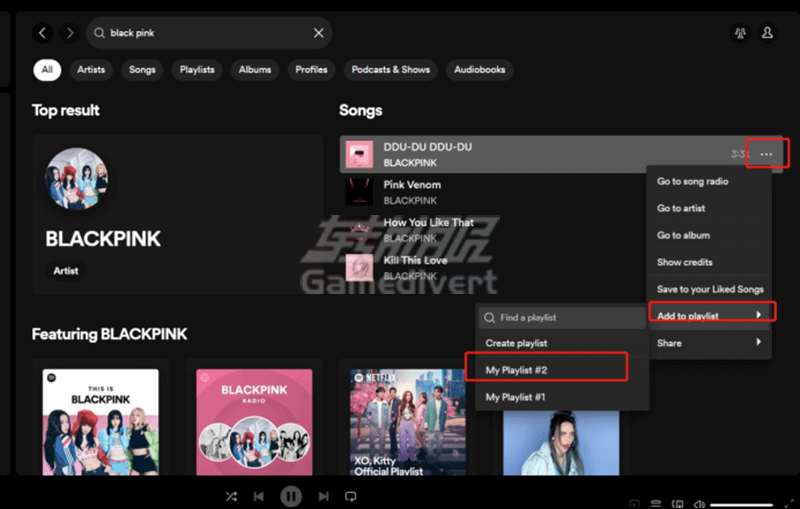
Task: Go forward with the right arrow button
Action: pyautogui.click(x=70, y=33)
